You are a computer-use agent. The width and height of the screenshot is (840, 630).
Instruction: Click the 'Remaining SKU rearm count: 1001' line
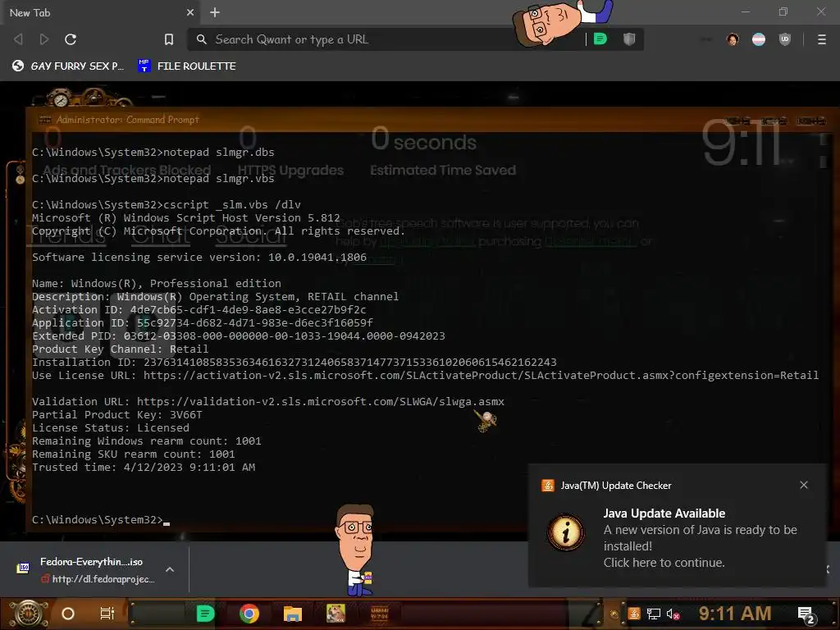(134, 454)
